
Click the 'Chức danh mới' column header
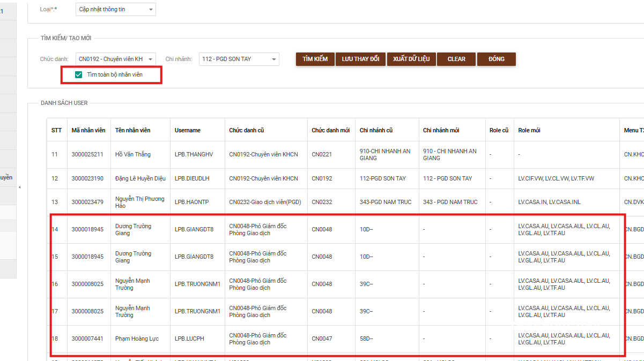click(x=330, y=130)
